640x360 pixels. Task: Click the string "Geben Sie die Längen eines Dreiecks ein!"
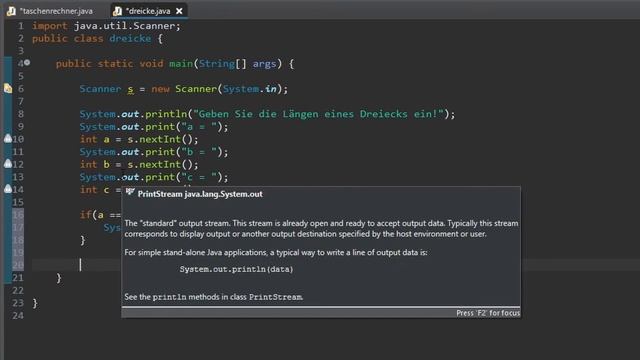click(x=318, y=114)
